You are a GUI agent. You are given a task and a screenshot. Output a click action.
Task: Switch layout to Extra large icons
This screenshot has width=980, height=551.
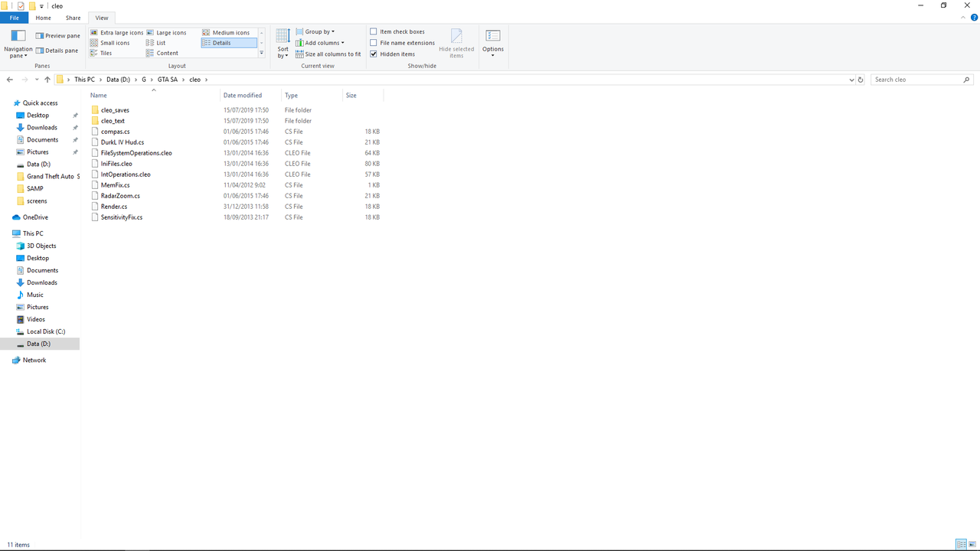[116, 33]
